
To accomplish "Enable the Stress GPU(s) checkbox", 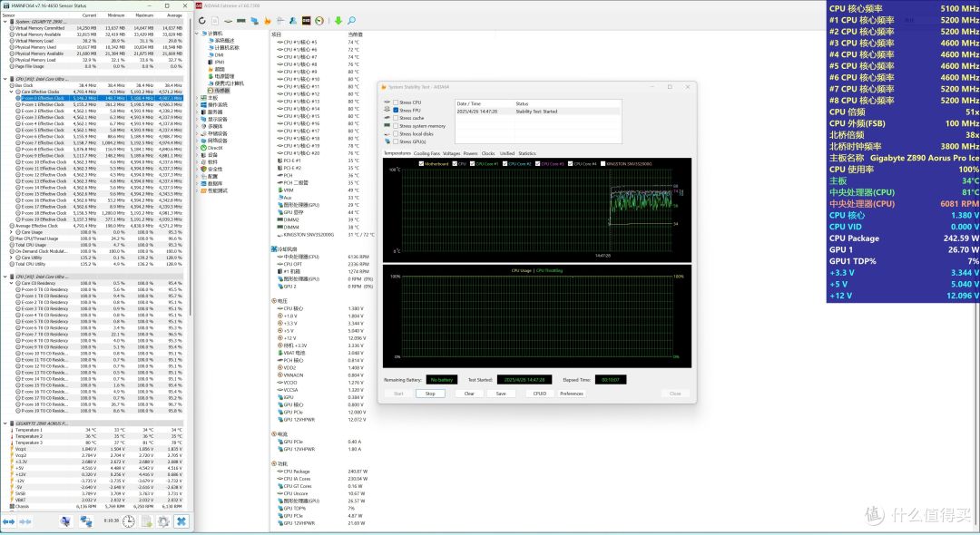I will (x=396, y=141).
